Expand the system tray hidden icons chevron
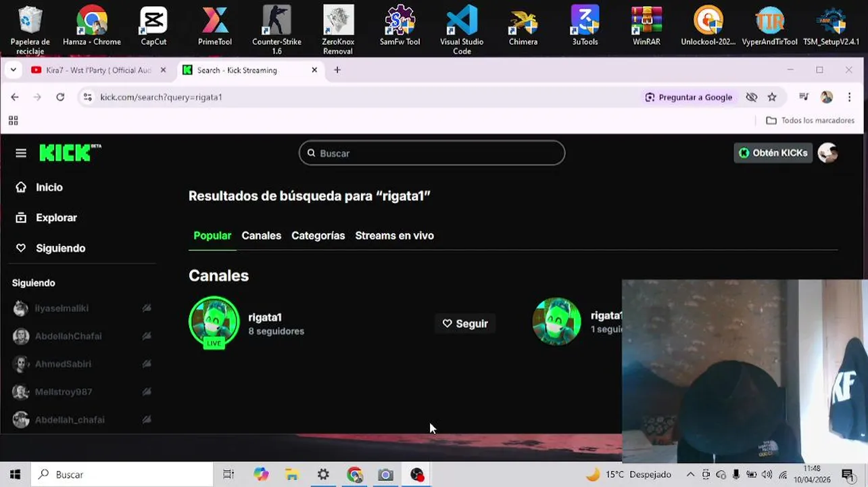Screen dimensions: 868x487 tap(690, 475)
